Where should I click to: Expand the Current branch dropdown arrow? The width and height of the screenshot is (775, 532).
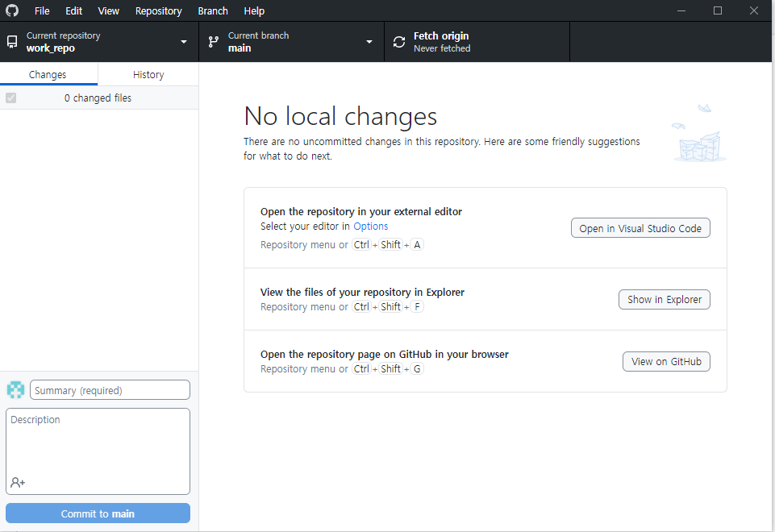tap(369, 42)
